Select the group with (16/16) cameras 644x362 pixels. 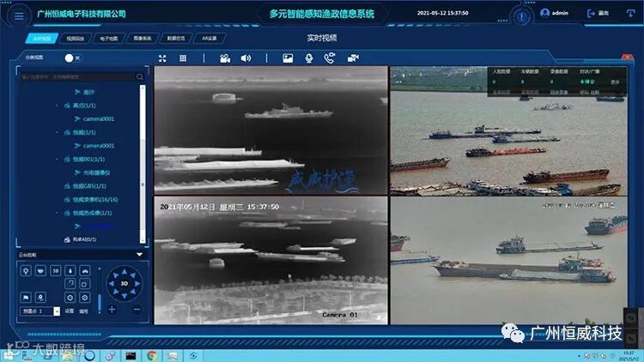tap(94, 200)
